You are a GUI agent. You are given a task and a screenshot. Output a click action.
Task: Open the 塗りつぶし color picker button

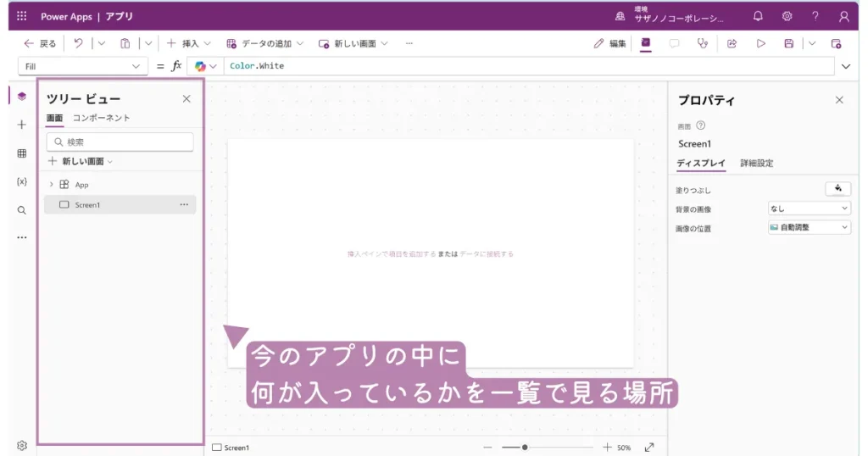click(x=837, y=189)
